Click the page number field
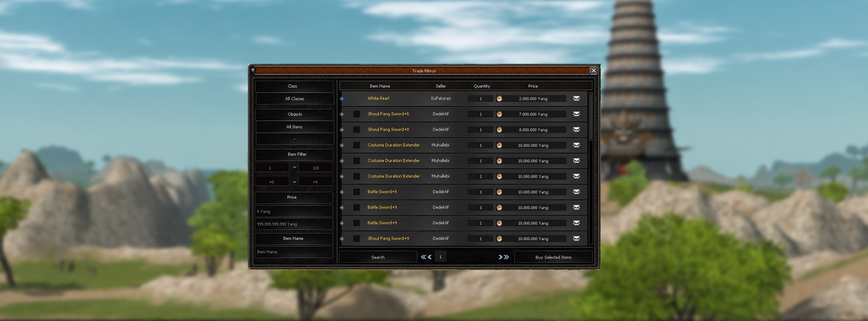 pyautogui.click(x=440, y=257)
